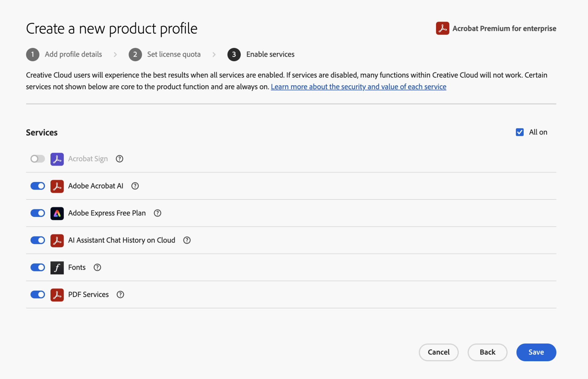This screenshot has width=588, height=379.
Task: Enable the Acrobat Sign toggle
Action: click(x=38, y=159)
